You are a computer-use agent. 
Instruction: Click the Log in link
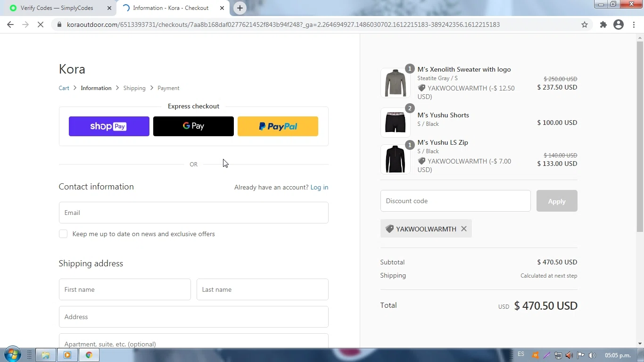(x=319, y=187)
